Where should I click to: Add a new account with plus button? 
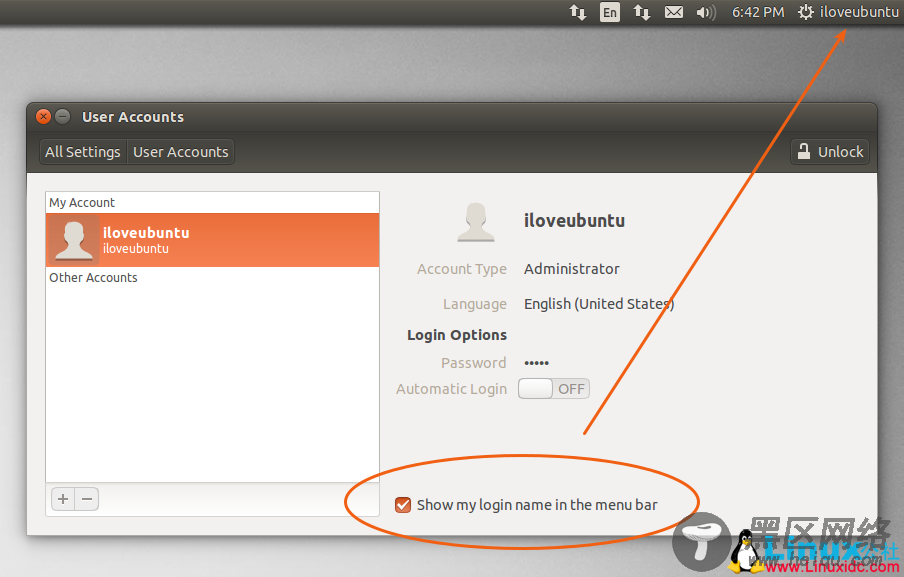tap(63, 499)
